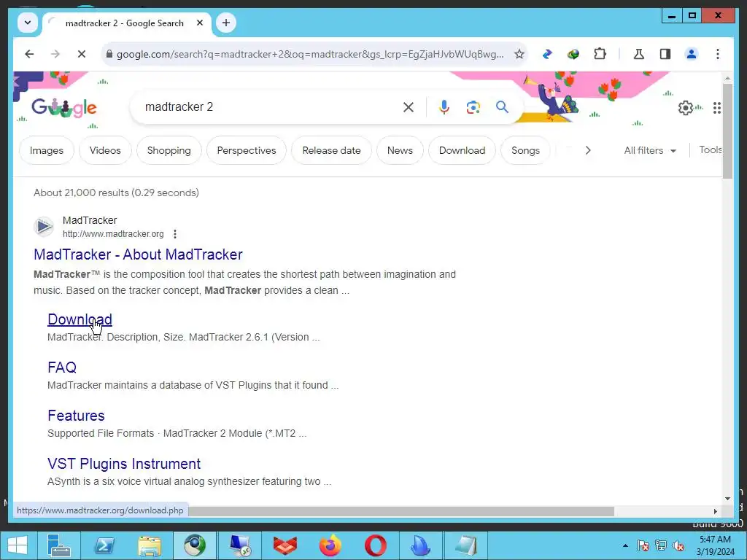Select the Songs filter chip
Screen dimensions: 747x560
[x=525, y=150]
